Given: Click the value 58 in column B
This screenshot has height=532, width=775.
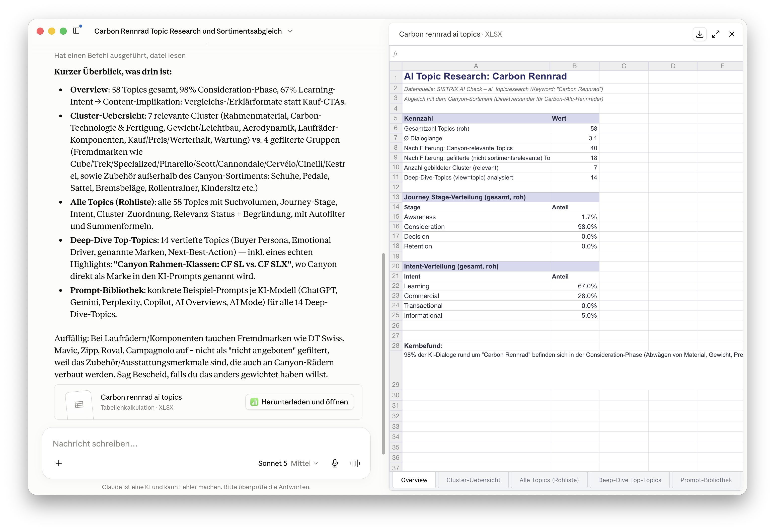Looking at the screenshot, I should point(574,128).
